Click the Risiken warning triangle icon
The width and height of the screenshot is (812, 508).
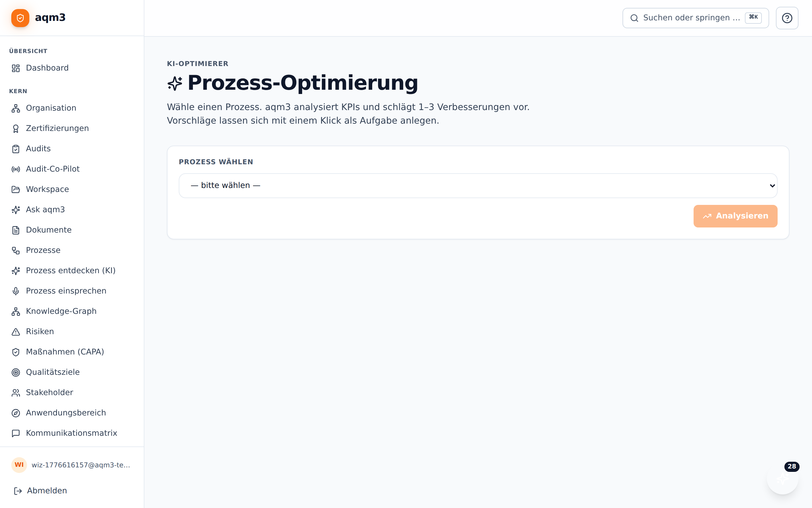16,332
